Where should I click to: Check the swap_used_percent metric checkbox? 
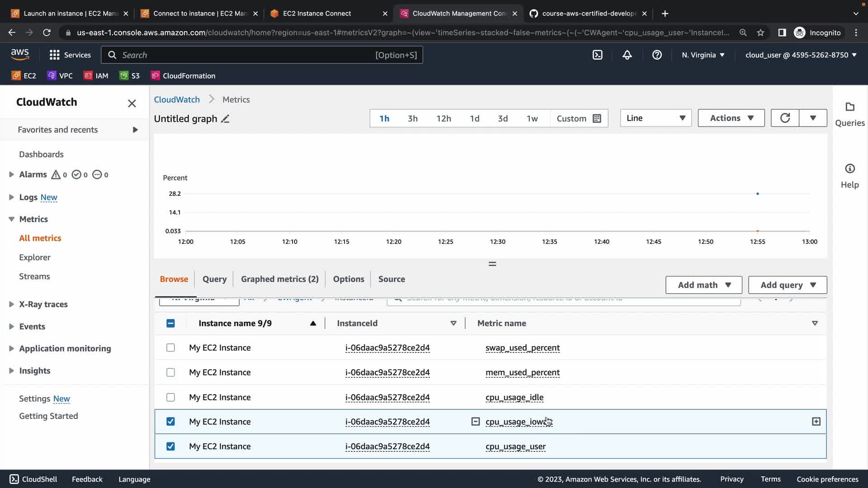click(x=170, y=347)
